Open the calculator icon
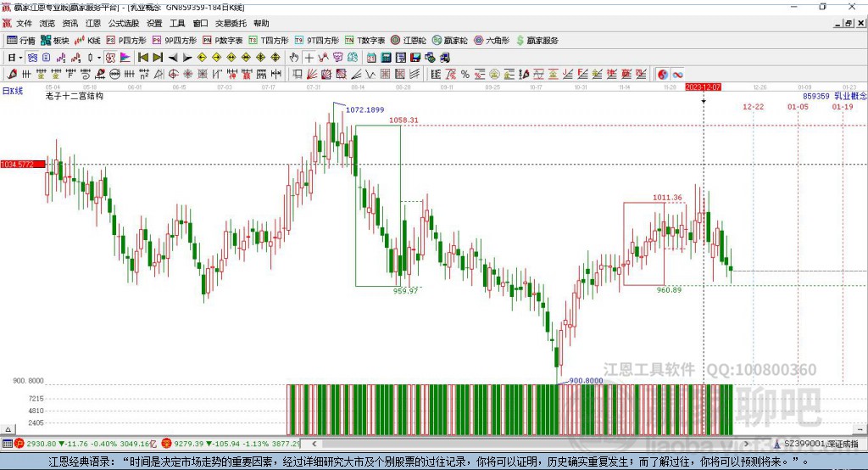The height and width of the screenshot is (470, 868). click(x=386, y=58)
